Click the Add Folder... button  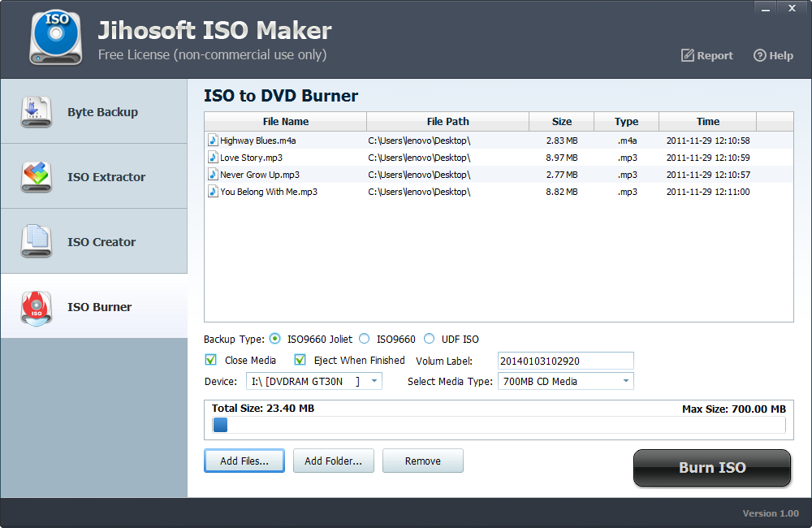[334, 461]
